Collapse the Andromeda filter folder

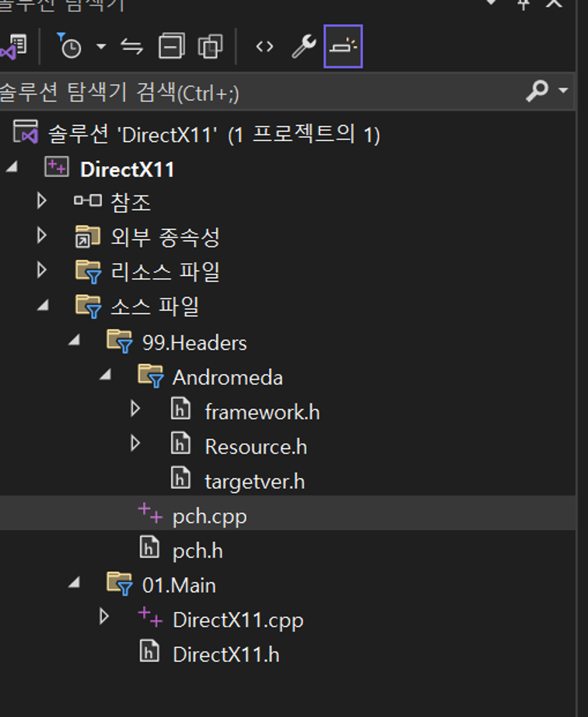[x=105, y=375]
